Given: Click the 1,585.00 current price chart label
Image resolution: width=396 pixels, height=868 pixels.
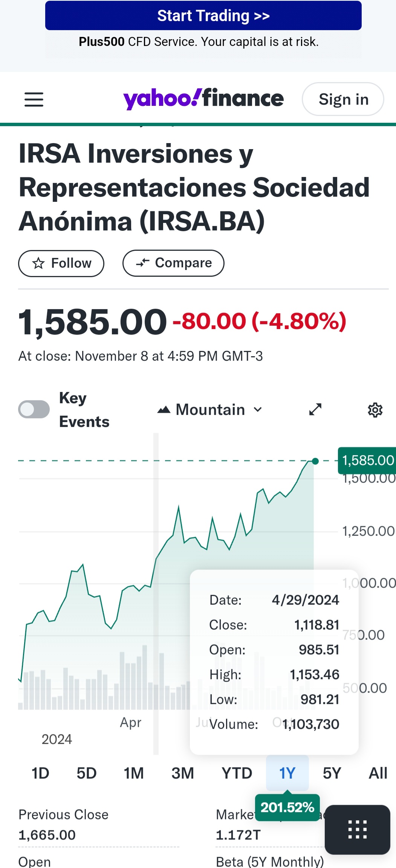Looking at the screenshot, I should tap(367, 461).
